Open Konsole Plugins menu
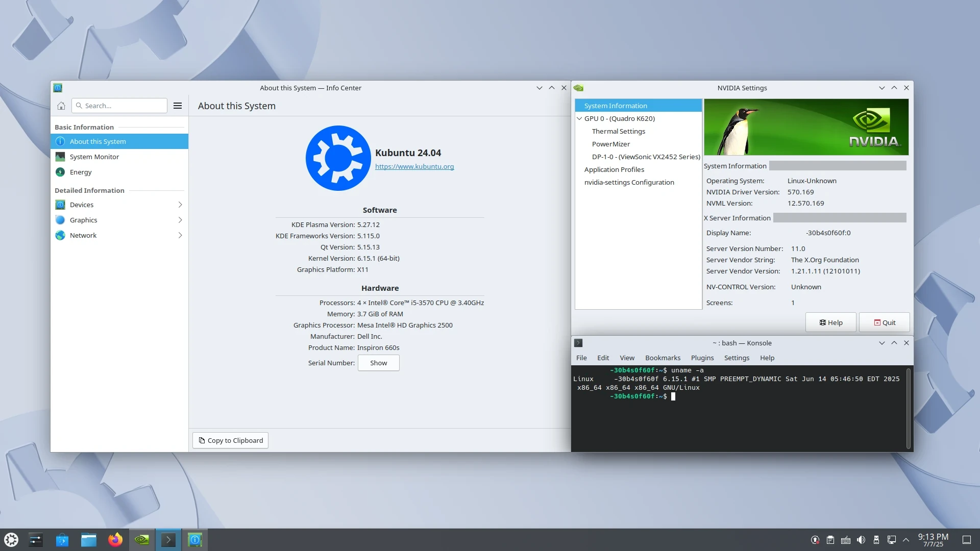The image size is (980, 551). [x=702, y=358]
